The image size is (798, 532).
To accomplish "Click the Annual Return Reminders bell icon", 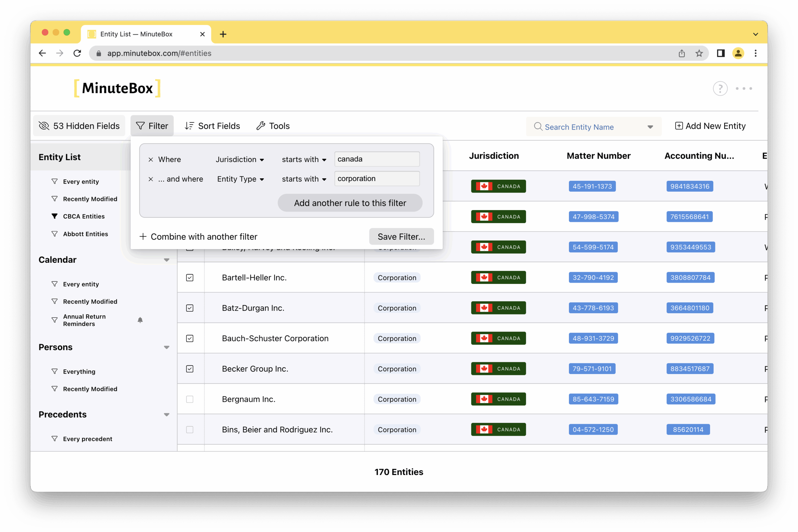I will [140, 320].
